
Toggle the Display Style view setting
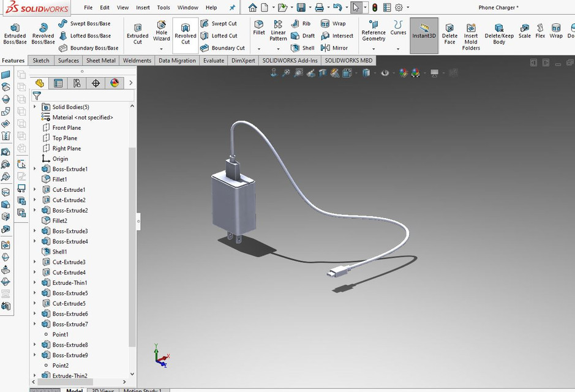tap(366, 72)
